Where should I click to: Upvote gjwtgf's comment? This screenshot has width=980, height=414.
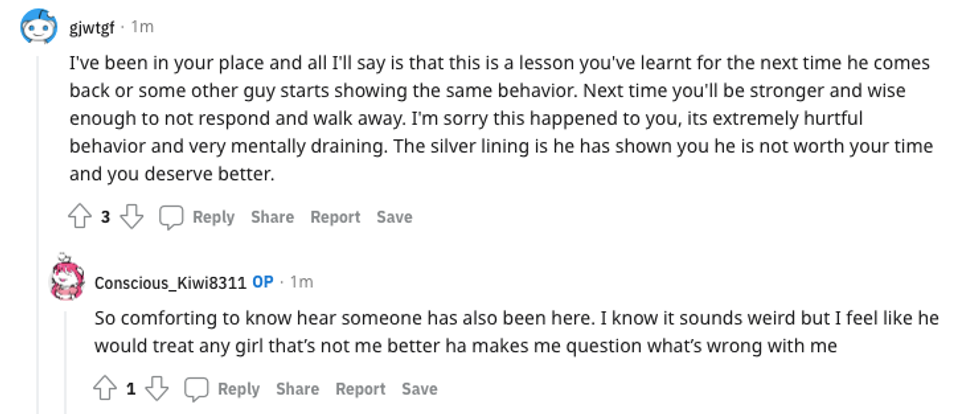(80, 217)
